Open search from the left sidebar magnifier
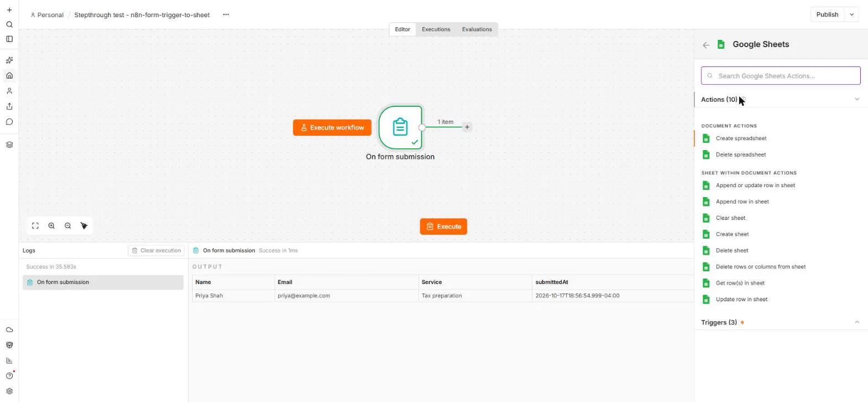 coord(9,24)
